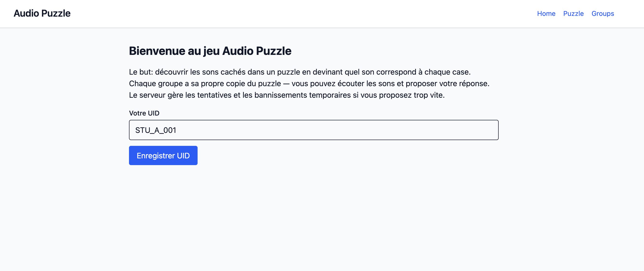Click the STU_A_001 text in the field
Screen dimensions: 644x271
155,130
